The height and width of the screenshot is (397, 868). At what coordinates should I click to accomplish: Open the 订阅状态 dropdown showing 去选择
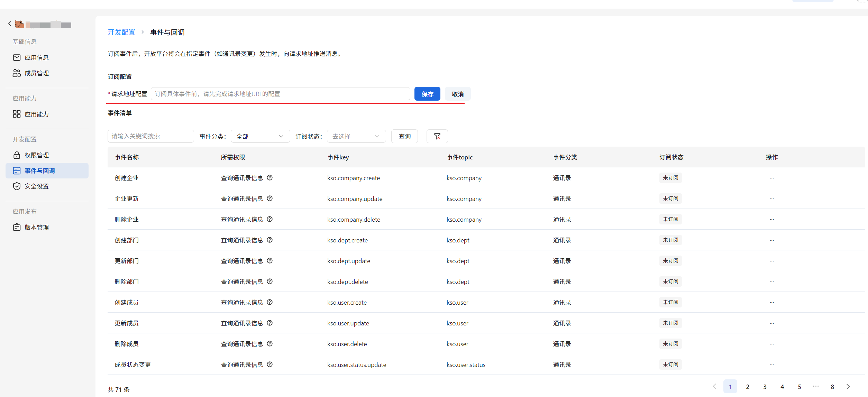356,136
